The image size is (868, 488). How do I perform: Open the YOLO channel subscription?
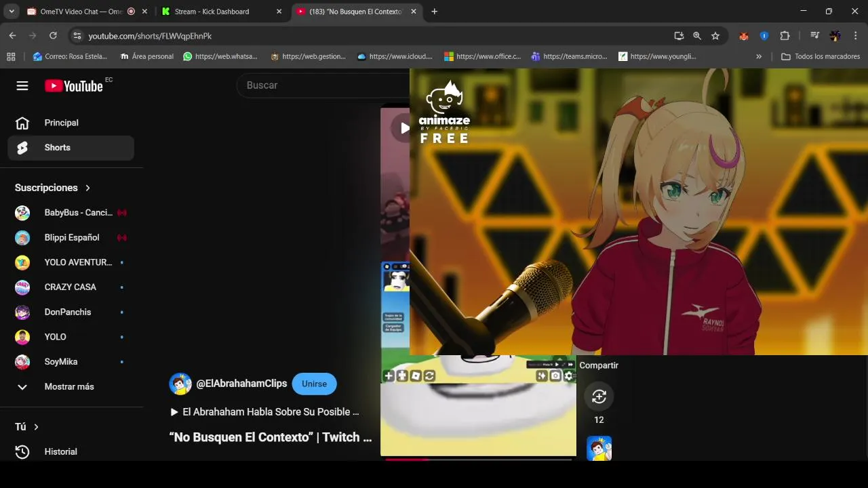[71, 337]
